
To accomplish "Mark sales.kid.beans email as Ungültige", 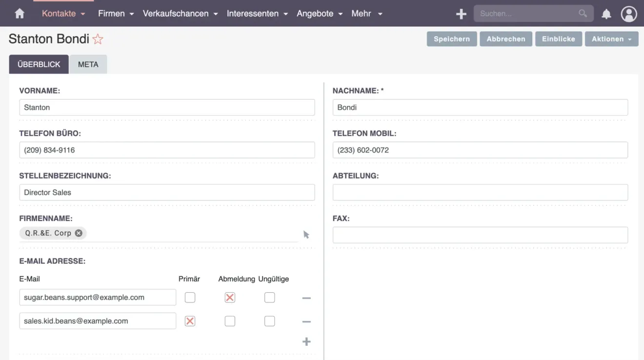I will [x=269, y=320].
